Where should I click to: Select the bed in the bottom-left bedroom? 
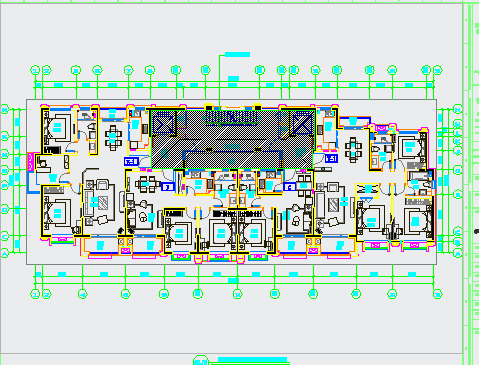(x=58, y=214)
